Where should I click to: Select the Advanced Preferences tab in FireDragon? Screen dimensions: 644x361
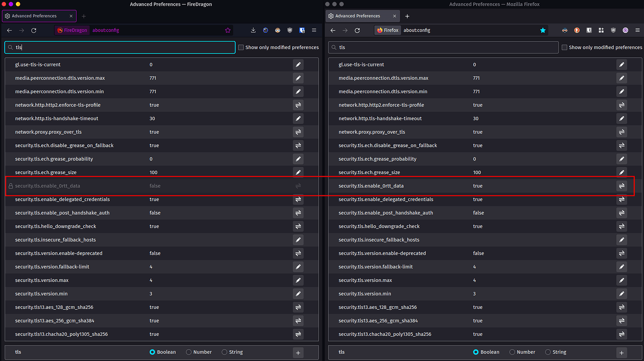(38, 16)
